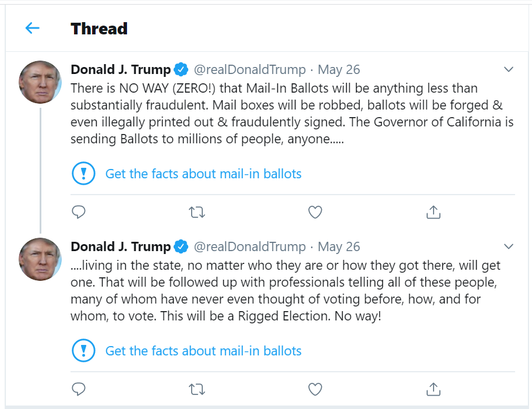
Task: Like the second tweet in thread
Action: (x=315, y=389)
